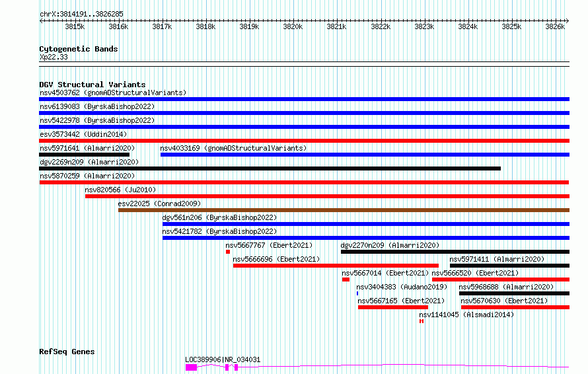Viewport: 588px width, 374px height.
Task: Click tiny blue nsv3404383 (Audano2019) marker
Action: coord(357,293)
